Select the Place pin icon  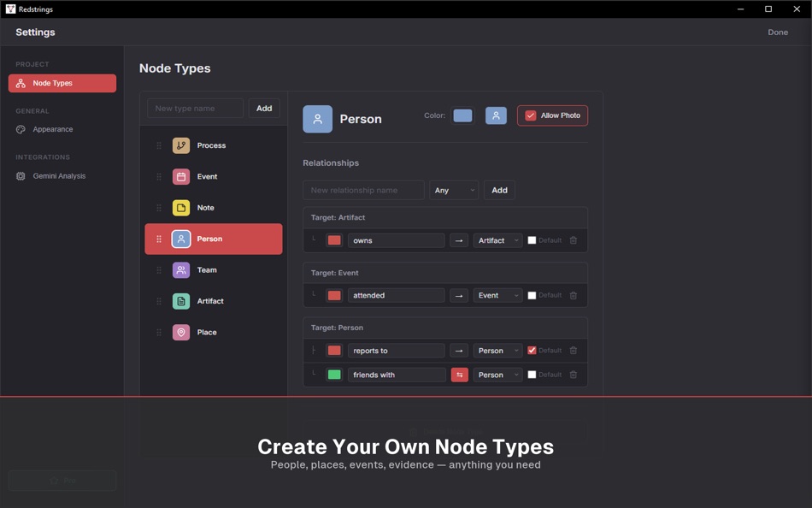coord(180,332)
